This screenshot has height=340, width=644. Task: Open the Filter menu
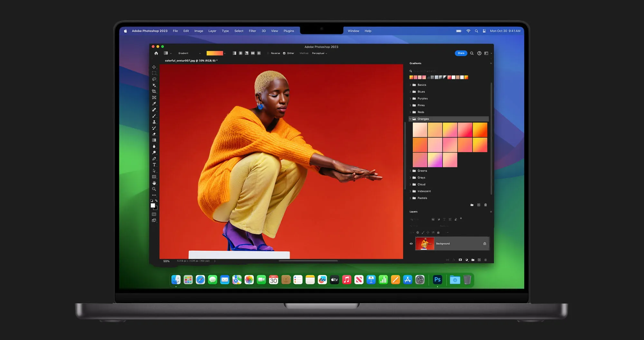[x=252, y=31]
